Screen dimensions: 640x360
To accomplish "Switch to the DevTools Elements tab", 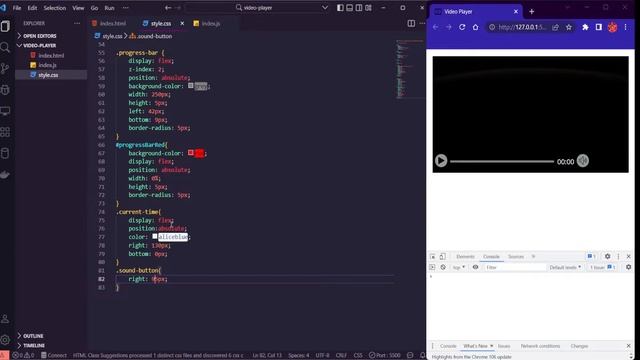I will click(x=465, y=256).
